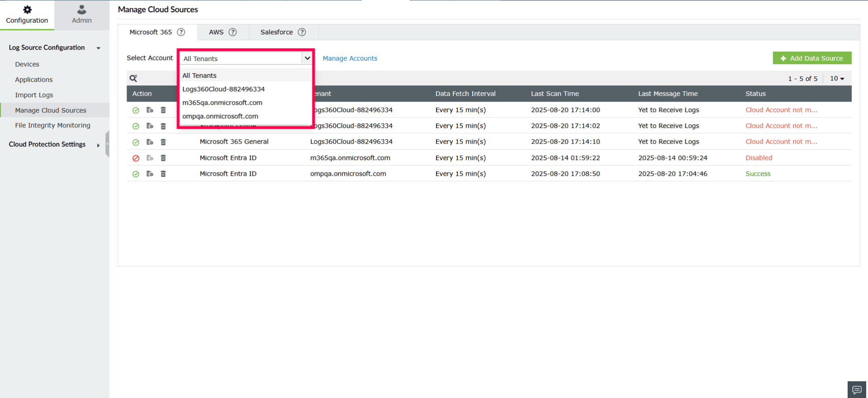This screenshot has height=398, width=868.
Task: Delete the Microsoft 365 General data source
Action: pos(163,142)
